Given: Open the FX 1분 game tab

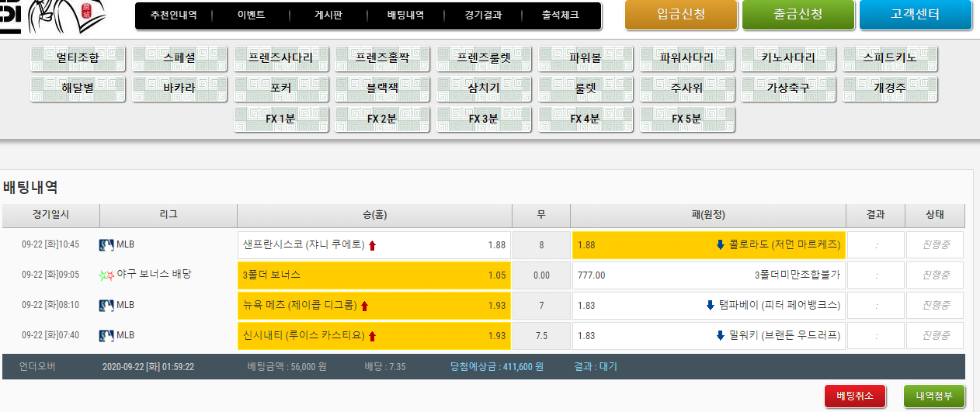Looking at the screenshot, I should pyautogui.click(x=281, y=119).
